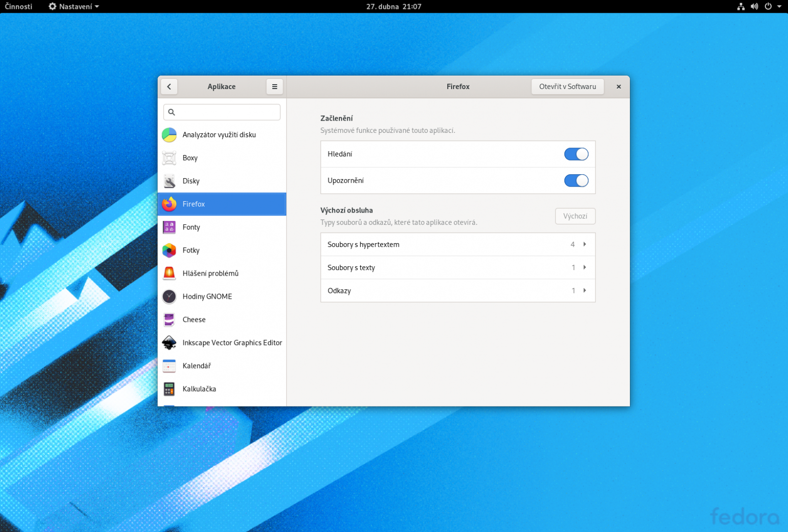Click the Inkscape Vector Graphics Editor icon
Screen dimensions: 788x532
[x=169, y=343]
